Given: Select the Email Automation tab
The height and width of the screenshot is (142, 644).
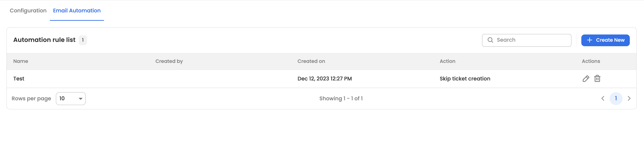Looking at the screenshot, I should click(x=77, y=11).
